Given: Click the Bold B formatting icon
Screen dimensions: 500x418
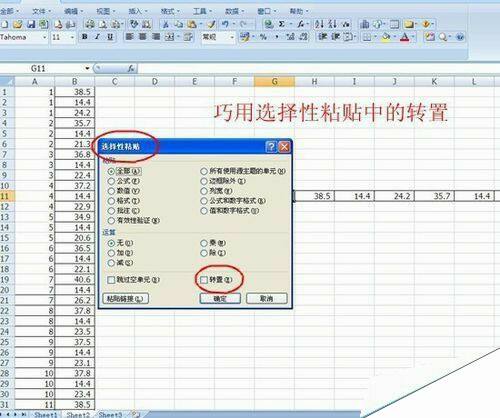Looking at the screenshot, I should tap(85, 37).
